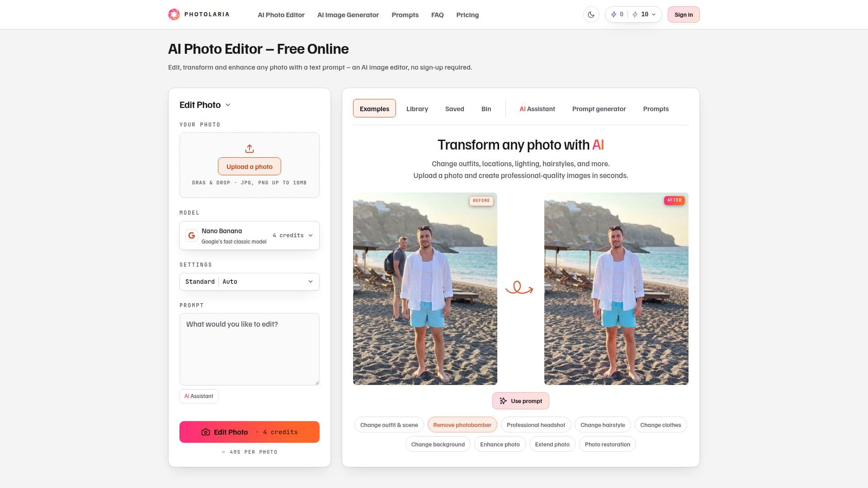
Task: Switch to the Examples tab
Action: point(374,108)
